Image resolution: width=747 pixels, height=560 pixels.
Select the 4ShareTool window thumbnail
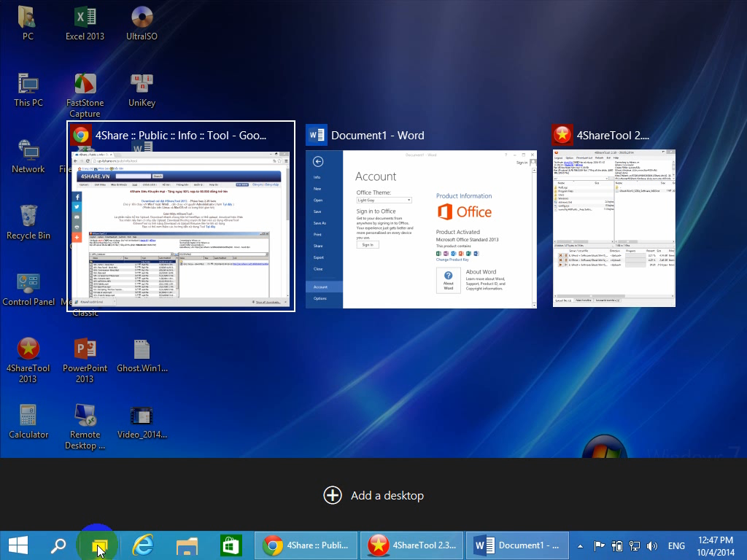click(x=614, y=228)
